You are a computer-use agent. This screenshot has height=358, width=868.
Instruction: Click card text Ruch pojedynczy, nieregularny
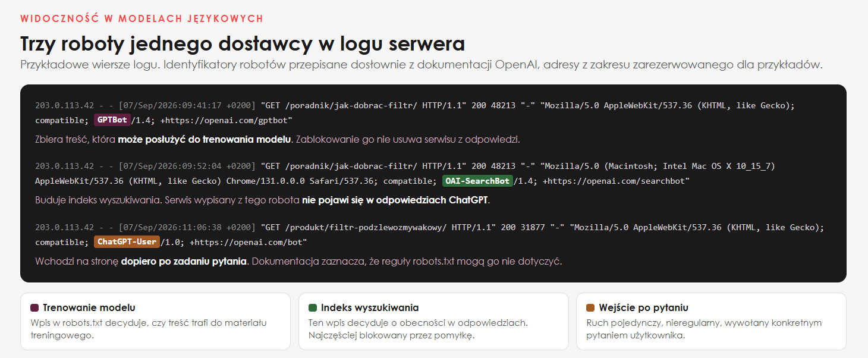[x=654, y=323]
